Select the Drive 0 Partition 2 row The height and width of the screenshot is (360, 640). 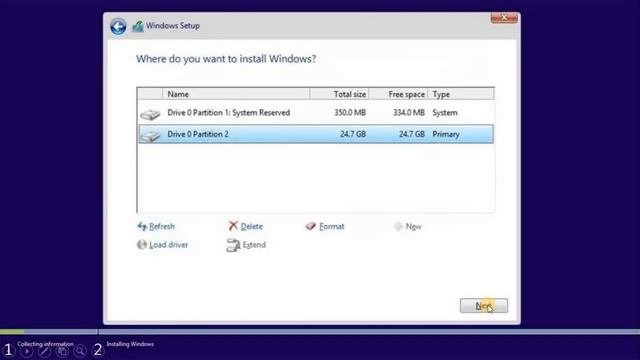[316, 134]
